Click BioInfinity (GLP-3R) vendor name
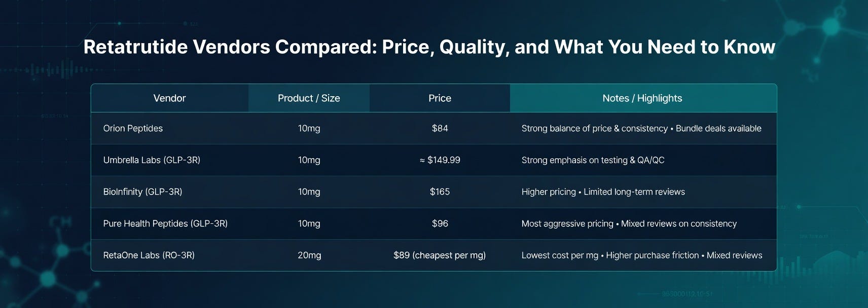868x308 pixels. [142, 191]
